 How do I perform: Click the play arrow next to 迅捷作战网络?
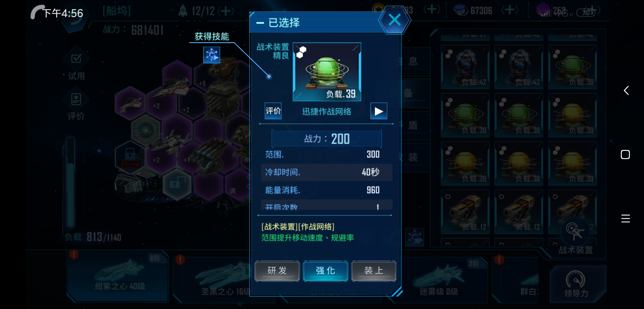tap(379, 111)
